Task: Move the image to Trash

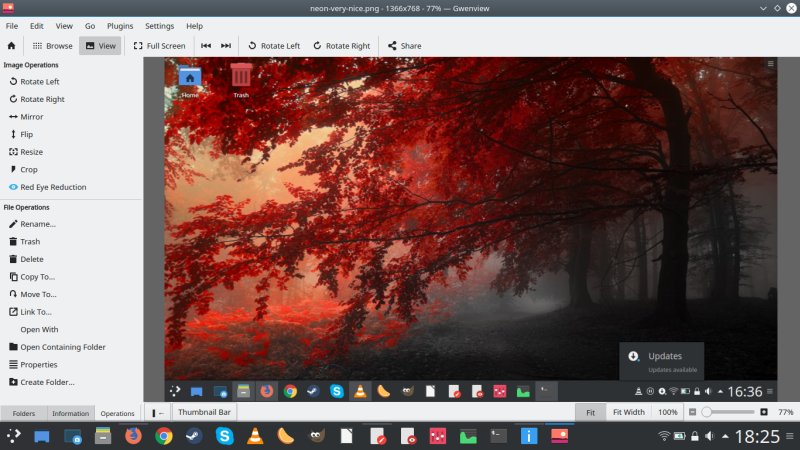Action: [30, 242]
